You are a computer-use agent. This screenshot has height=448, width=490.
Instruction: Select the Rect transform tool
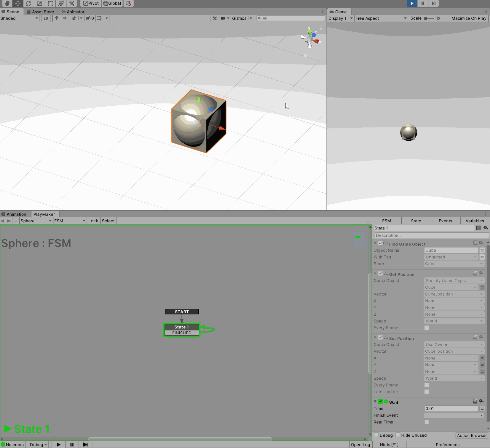[x=50, y=3]
